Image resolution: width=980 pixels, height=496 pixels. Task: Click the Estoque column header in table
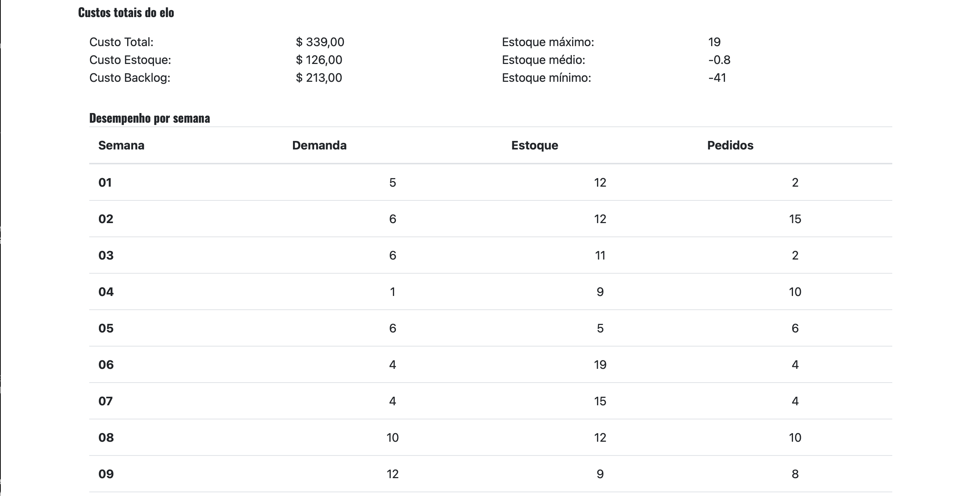(535, 145)
